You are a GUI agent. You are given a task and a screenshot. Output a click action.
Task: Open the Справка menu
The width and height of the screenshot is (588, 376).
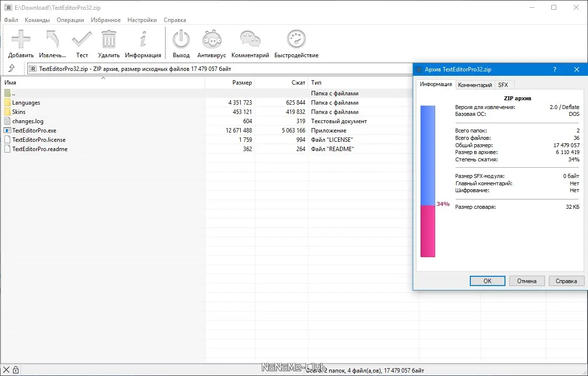click(175, 20)
